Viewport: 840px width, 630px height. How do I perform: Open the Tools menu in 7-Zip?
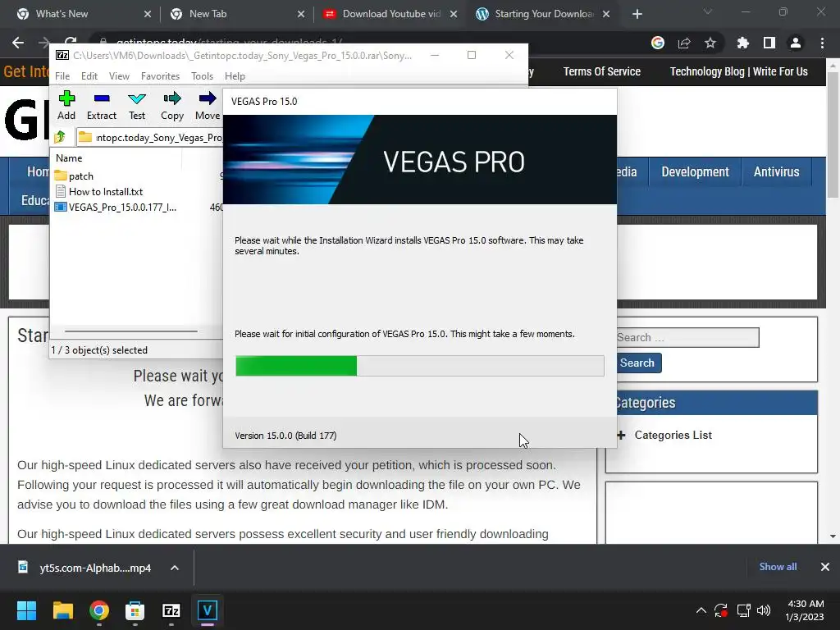coord(202,76)
